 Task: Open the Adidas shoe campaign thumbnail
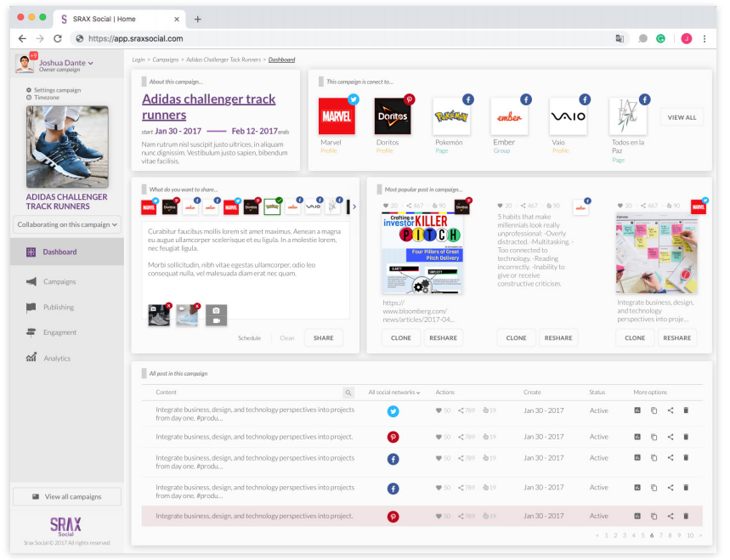(67, 147)
